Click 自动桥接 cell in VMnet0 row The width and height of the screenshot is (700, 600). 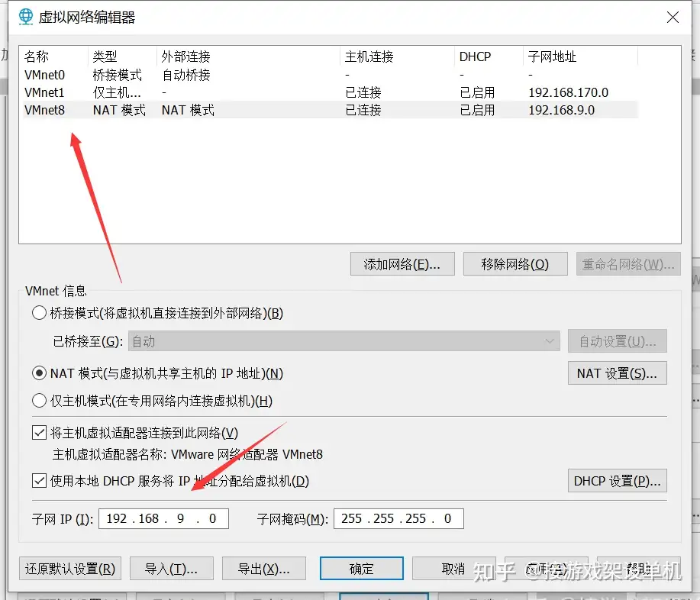[186, 75]
